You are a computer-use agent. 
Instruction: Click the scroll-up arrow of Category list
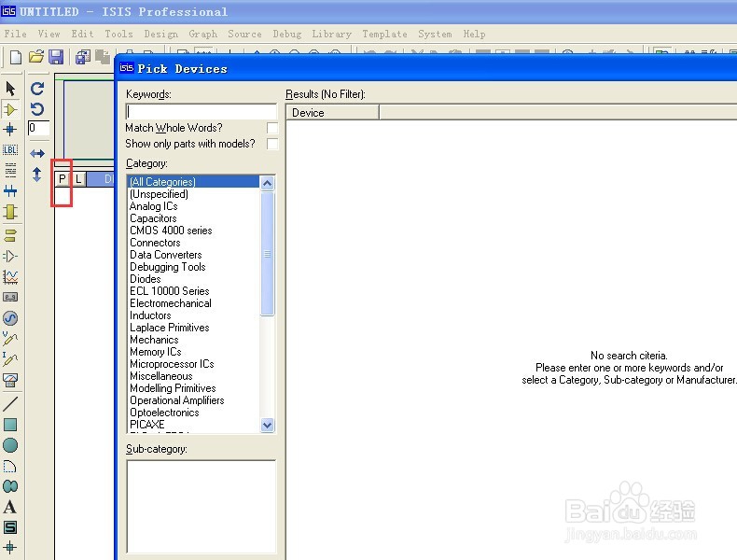268,183
